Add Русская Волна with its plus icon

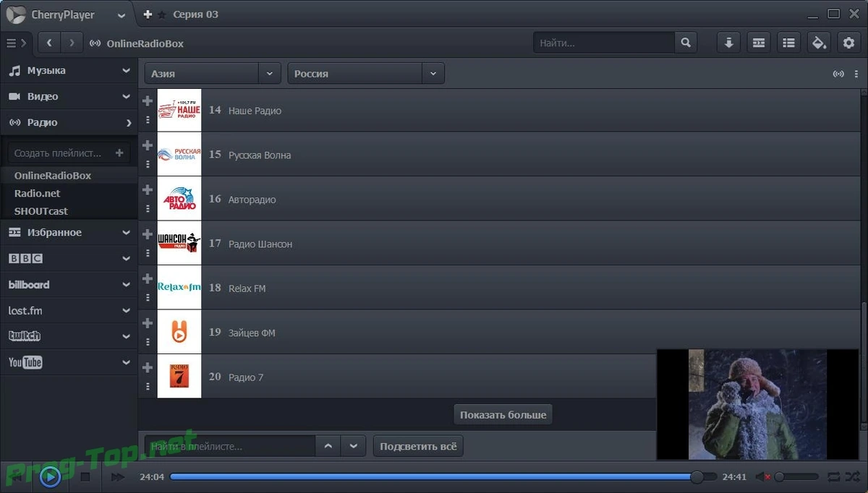(x=148, y=145)
